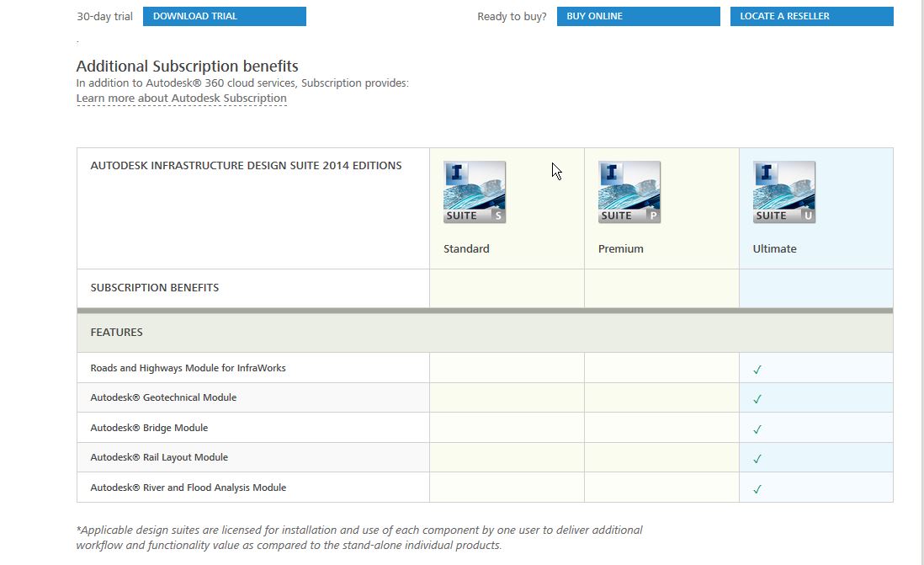
Task: Select the Premium suite edition icon
Action: click(629, 191)
